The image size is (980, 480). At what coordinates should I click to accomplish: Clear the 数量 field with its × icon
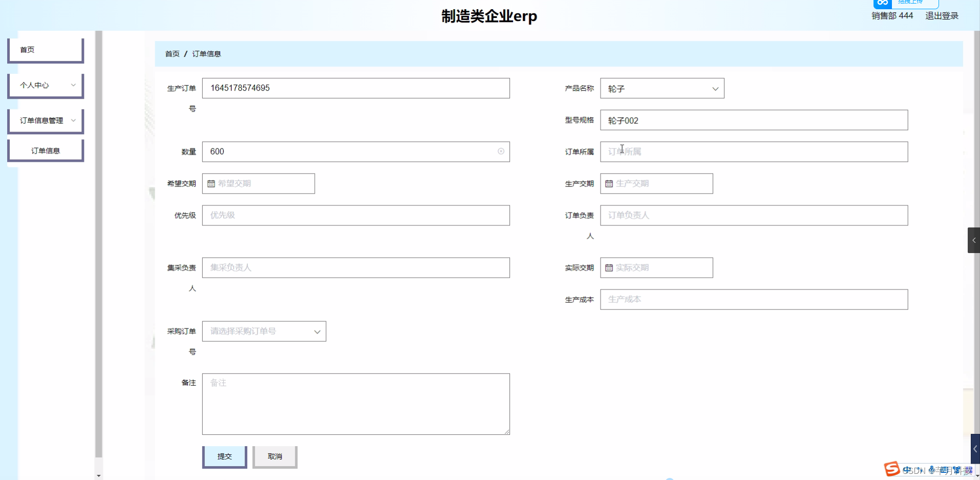501,151
